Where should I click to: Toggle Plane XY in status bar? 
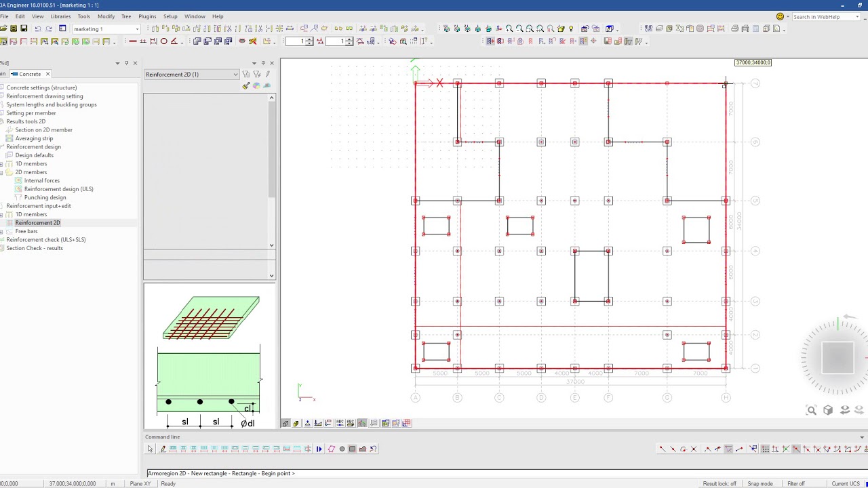[140, 484]
